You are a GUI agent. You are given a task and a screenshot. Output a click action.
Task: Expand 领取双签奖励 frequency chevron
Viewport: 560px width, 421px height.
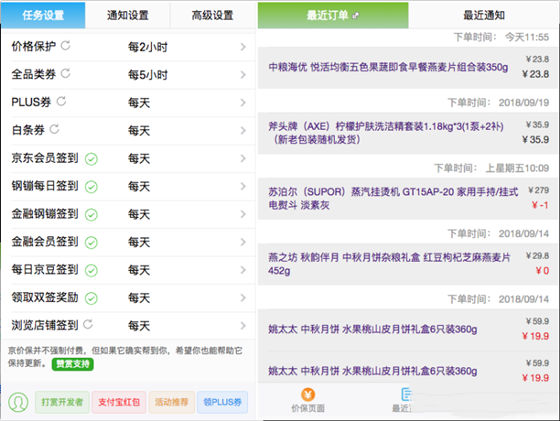click(243, 297)
